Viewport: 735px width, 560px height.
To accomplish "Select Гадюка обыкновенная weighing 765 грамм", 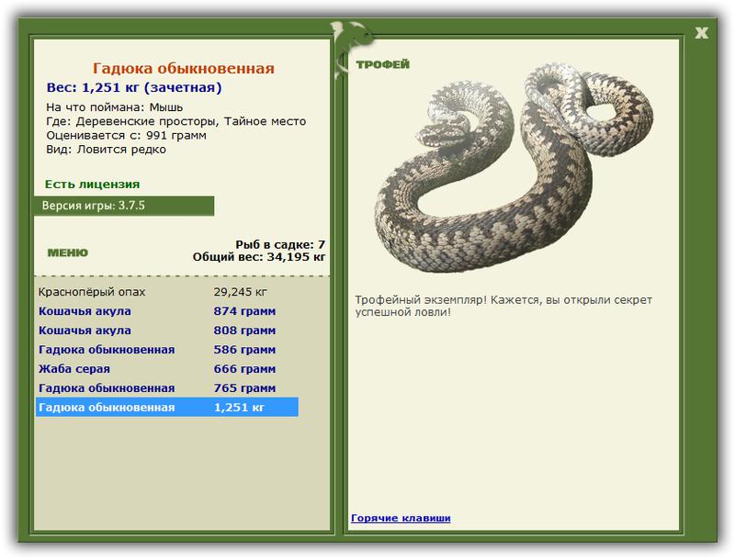I will click(167, 387).
